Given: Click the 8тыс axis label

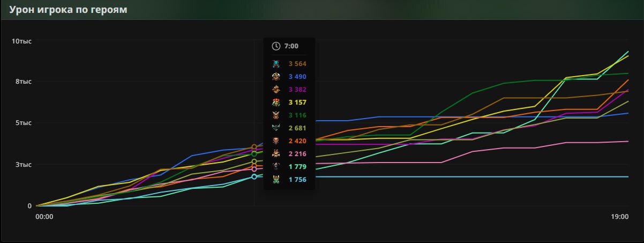Looking at the screenshot, I should [24, 82].
